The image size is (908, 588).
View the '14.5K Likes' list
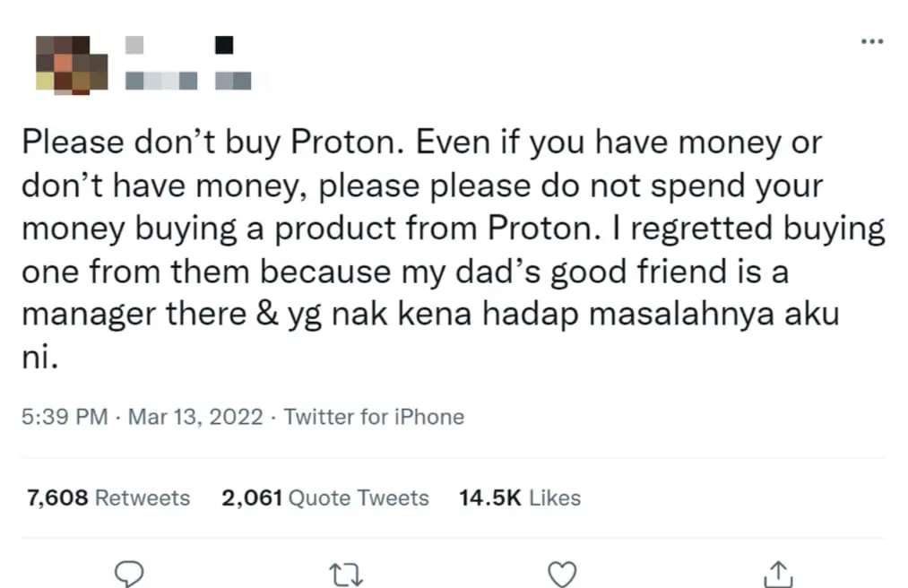pos(519,497)
